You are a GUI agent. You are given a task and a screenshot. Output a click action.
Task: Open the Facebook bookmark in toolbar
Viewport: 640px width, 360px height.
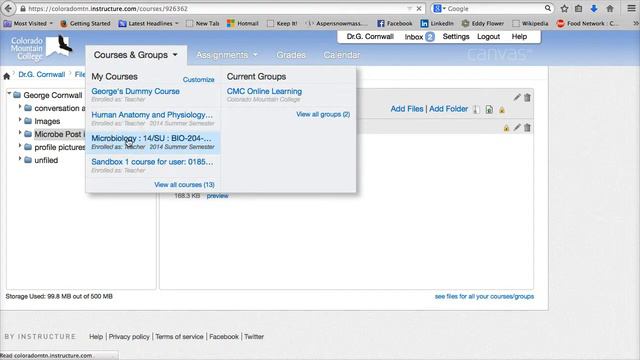pos(395,23)
